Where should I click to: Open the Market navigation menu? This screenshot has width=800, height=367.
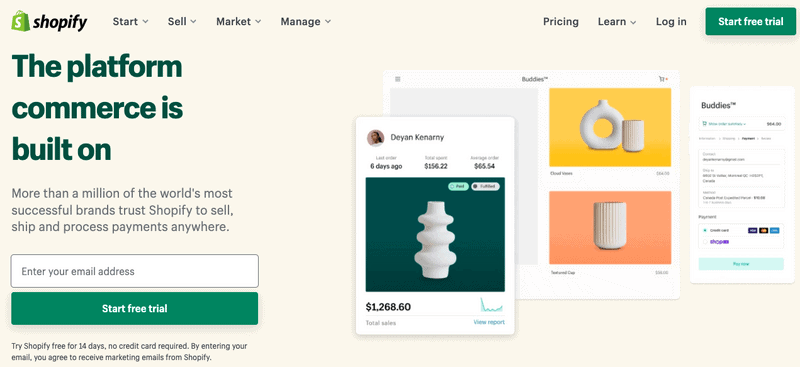pyautogui.click(x=239, y=21)
